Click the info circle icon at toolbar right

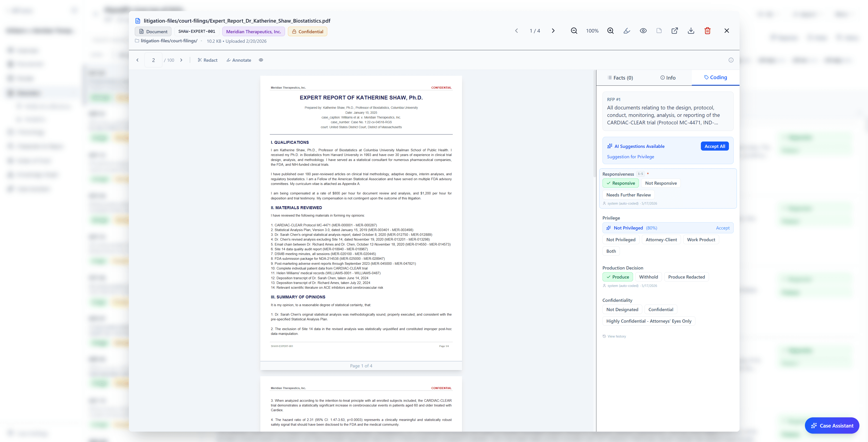tap(731, 60)
